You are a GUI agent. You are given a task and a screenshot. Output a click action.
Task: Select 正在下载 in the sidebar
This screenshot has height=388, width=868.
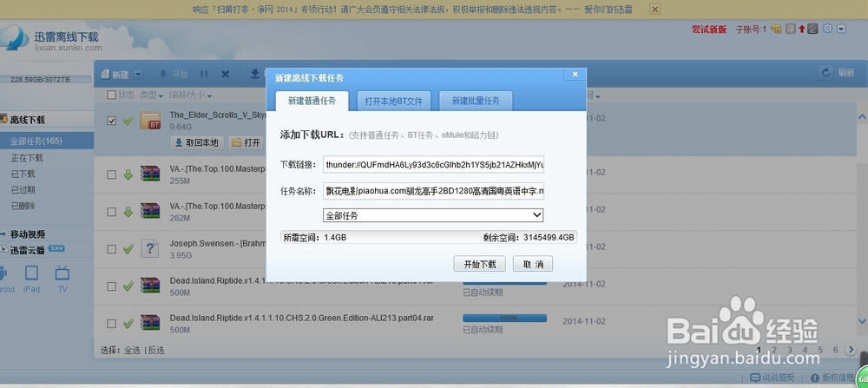[27, 158]
